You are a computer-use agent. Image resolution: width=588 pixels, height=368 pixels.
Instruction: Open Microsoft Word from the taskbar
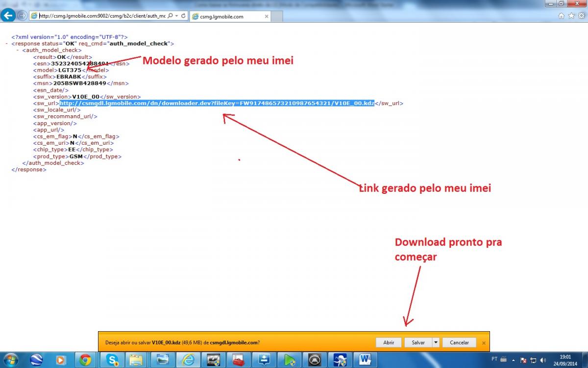(x=366, y=360)
